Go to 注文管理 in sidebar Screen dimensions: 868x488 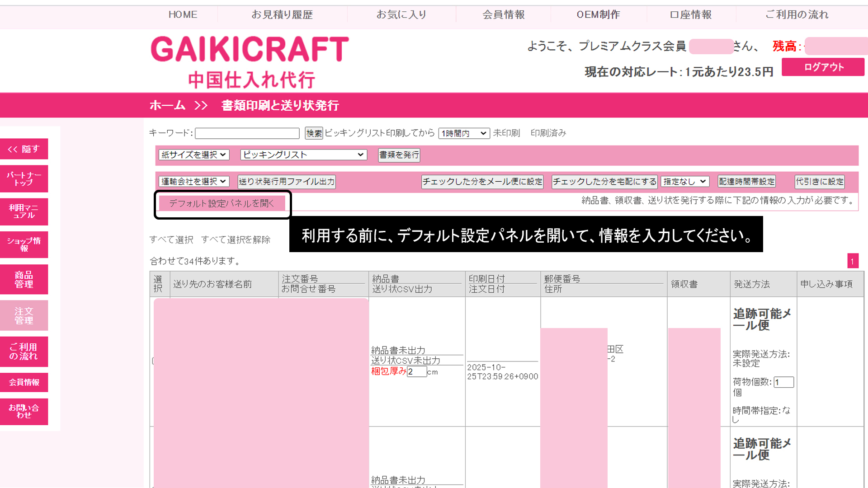click(24, 315)
